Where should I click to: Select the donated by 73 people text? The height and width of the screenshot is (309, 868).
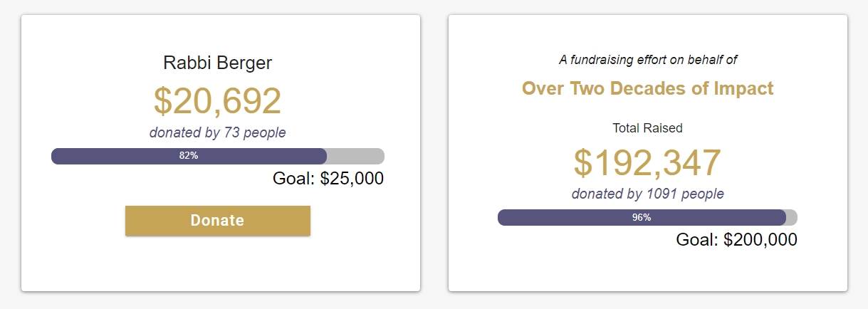218,132
